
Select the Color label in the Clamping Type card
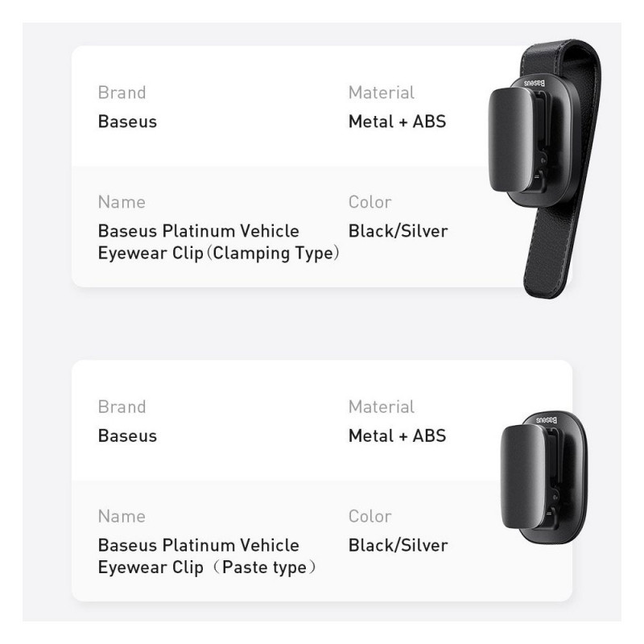click(x=370, y=202)
